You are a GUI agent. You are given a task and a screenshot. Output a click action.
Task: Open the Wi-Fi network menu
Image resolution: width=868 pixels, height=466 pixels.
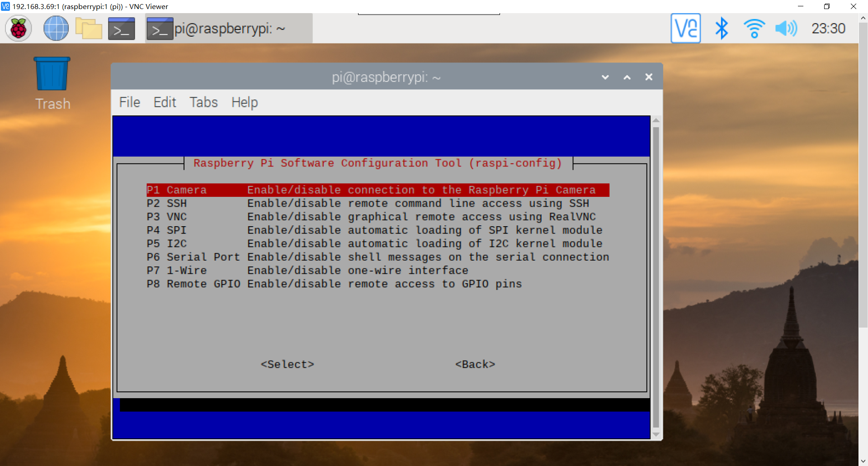point(754,29)
